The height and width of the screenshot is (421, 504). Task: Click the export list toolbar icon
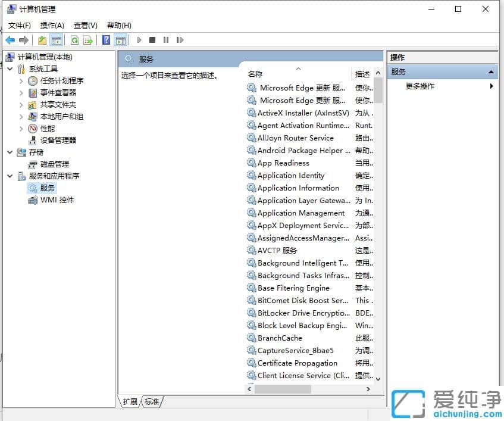pyautogui.click(x=87, y=40)
